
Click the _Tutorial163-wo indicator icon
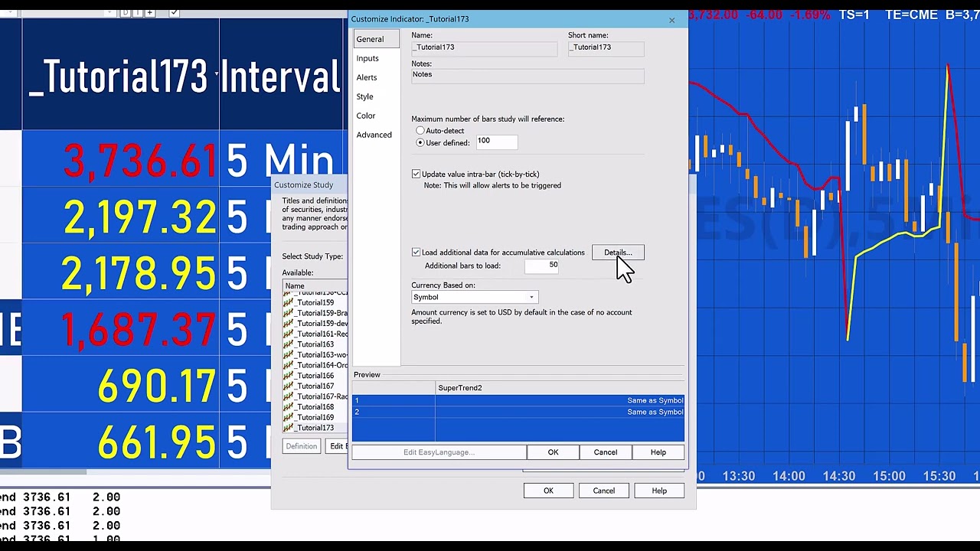288,354
